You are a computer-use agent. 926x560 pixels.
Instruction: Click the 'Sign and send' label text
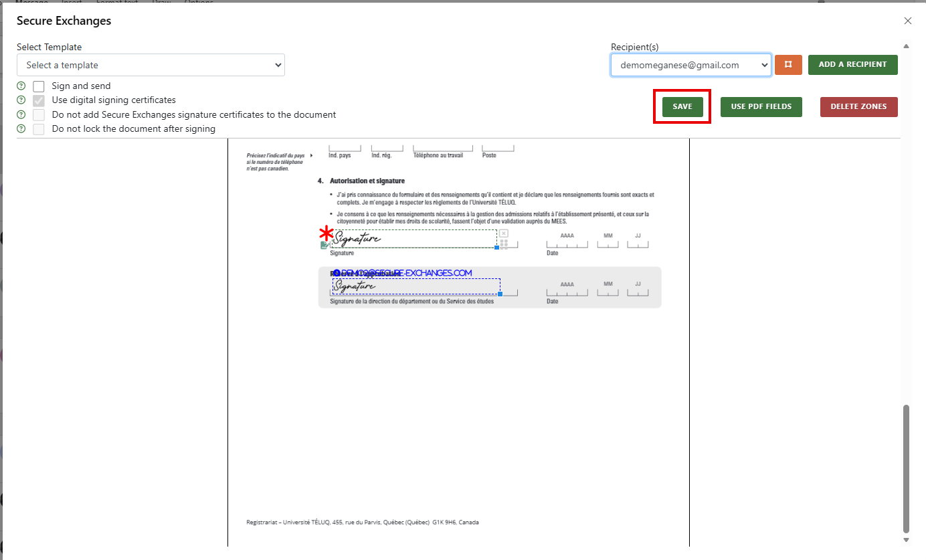pos(81,86)
